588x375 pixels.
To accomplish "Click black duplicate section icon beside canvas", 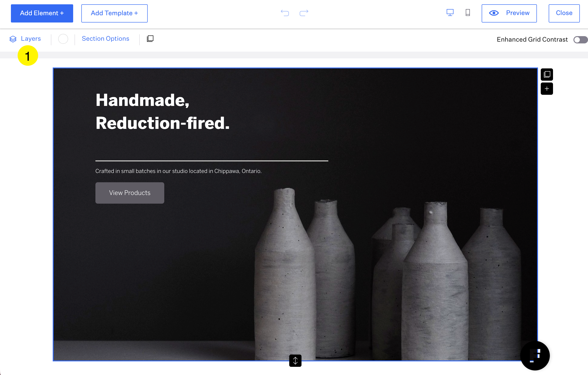I will pyautogui.click(x=547, y=74).
